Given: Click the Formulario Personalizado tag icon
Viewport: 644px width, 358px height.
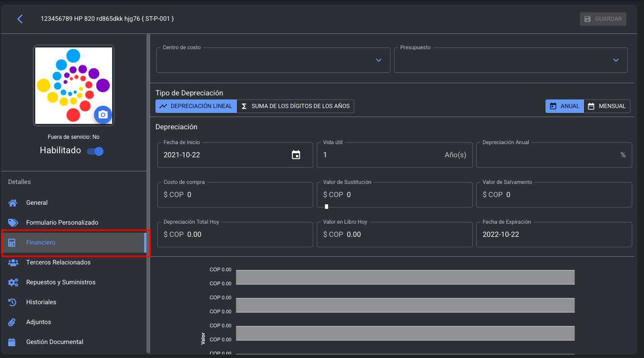Looking at the screenshot, I should click(x=13, y=223).
